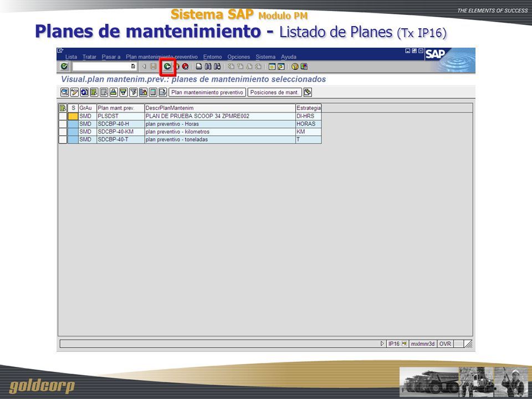
Task: Select the row checkbox for SDCBP-40-H
Action: coord(63,124)
